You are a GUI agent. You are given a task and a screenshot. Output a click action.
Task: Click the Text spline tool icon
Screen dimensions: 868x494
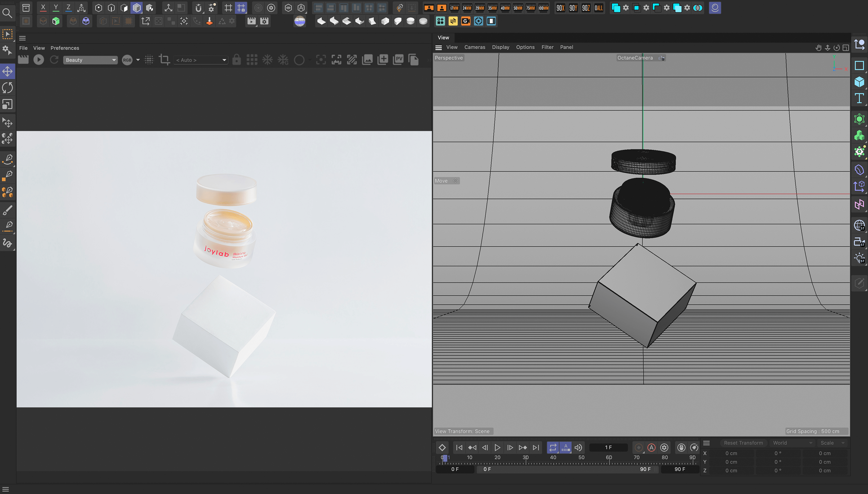[859, 99]
